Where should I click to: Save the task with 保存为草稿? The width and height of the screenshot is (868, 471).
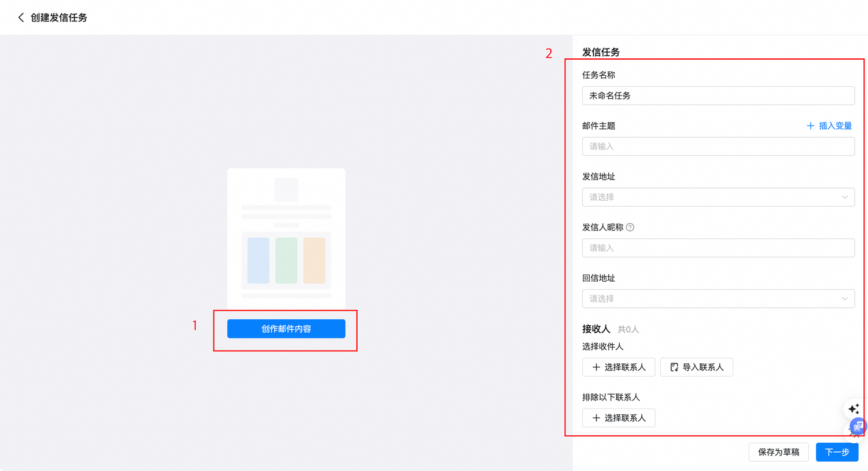(x=779, y=452)
